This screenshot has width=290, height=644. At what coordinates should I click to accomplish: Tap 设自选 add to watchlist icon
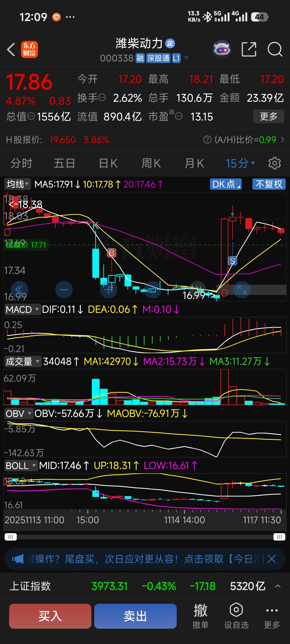coord(236,616)
